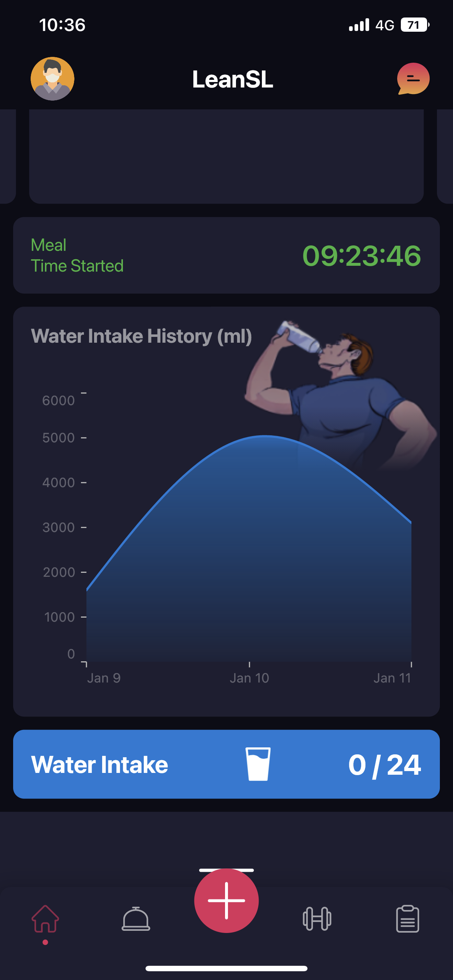Viewport: 453px width, 980px height.
Task: Tap the peak of the water chart
Action: pos(265,436)
